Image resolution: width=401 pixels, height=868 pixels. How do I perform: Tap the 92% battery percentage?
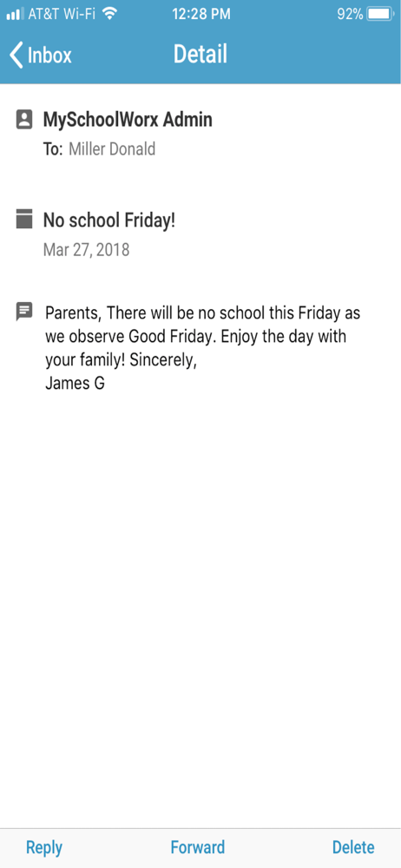pyautogui.click(x=350, y=15)
